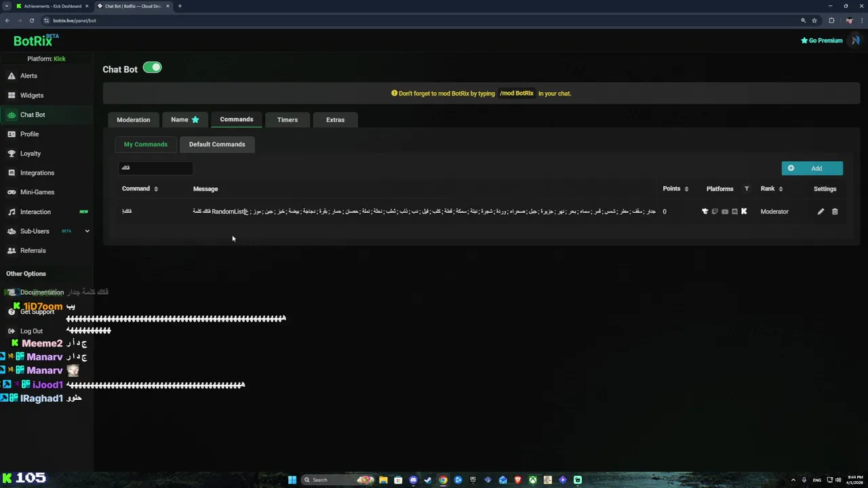Reload the browser page

[x=32, y=20]
